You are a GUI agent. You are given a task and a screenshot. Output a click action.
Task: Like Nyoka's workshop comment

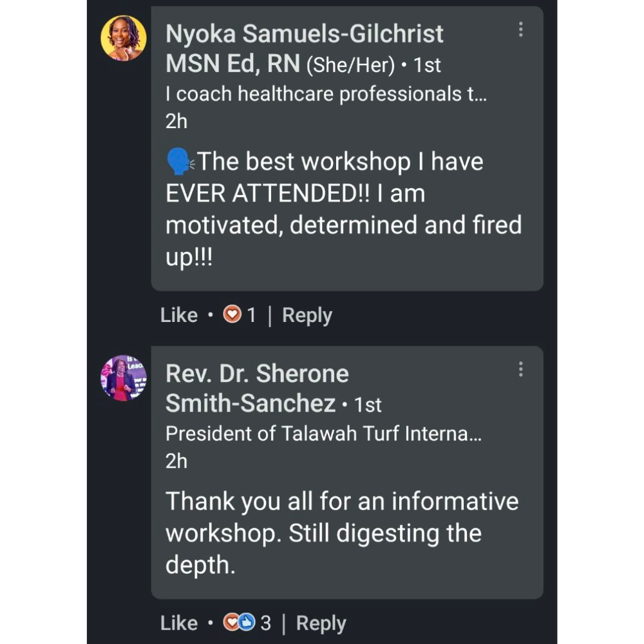(179, 315)
